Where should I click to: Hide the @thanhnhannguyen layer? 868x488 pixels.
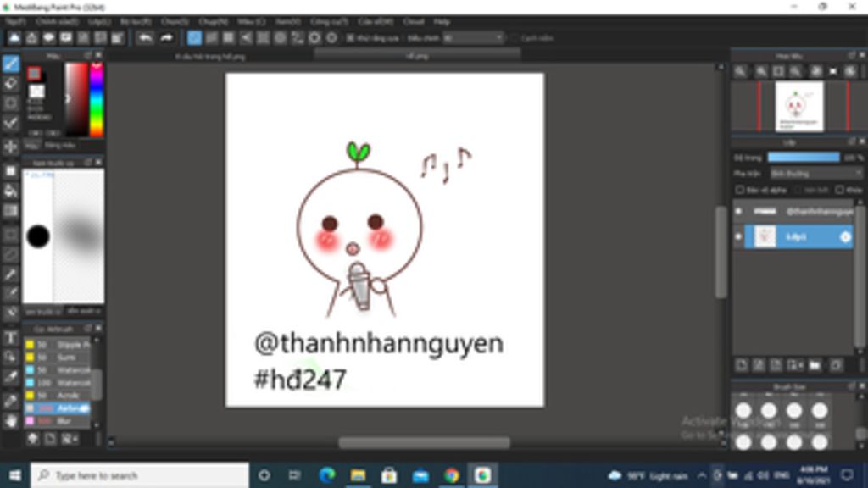(x=738, y=211)
